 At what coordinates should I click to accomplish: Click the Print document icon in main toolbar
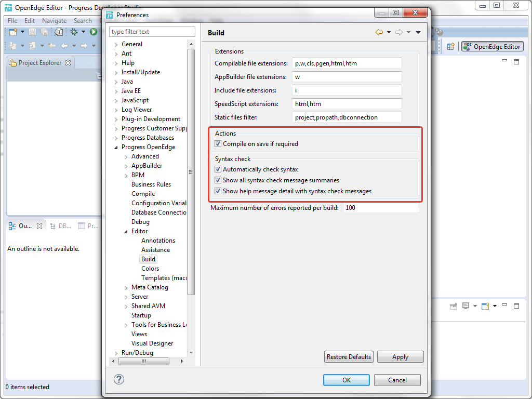(59, 32)
